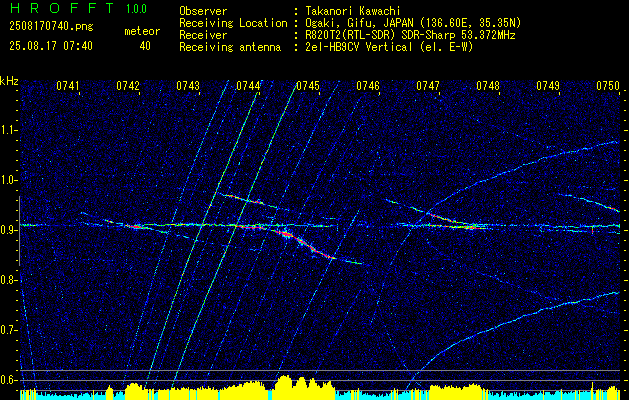Click the 0.8 kHz axis label
The width and height of the screenshot is (629, 400).
9,280
